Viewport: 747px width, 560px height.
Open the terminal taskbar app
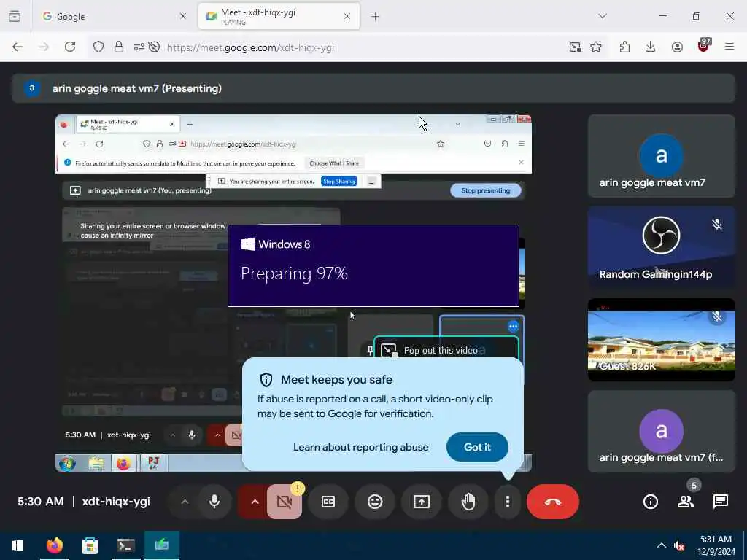click(x=125, y=545)
